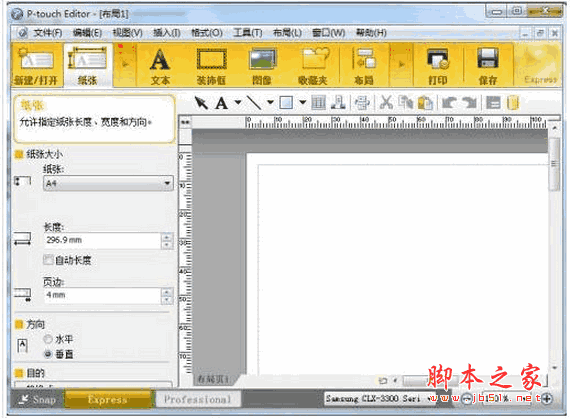Select the 布局页1 layout page tab
The height and width of the screenshot is (419, 570).
[213, 379]
